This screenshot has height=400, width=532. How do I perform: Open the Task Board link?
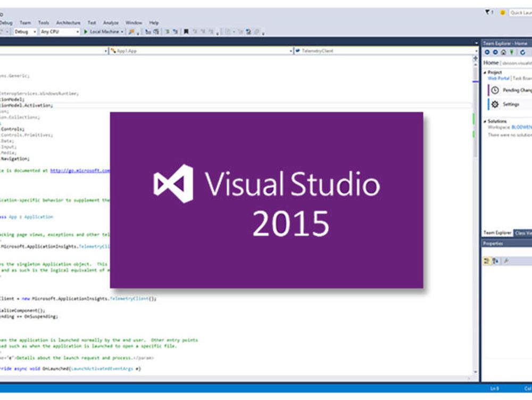tap(522, 78)
